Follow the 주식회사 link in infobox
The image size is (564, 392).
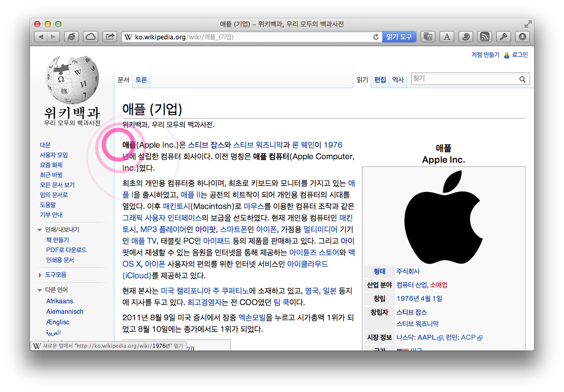408,272
